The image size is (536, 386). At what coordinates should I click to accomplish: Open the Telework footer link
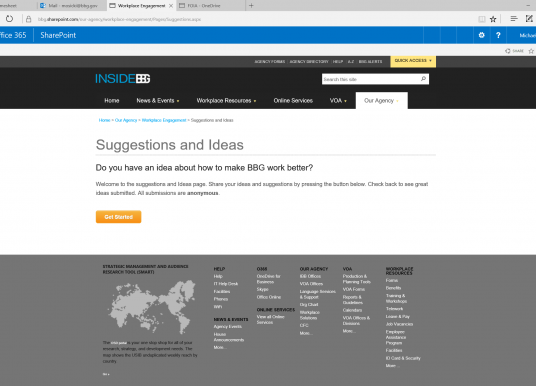pyautogui.click(x=394, y=309)
